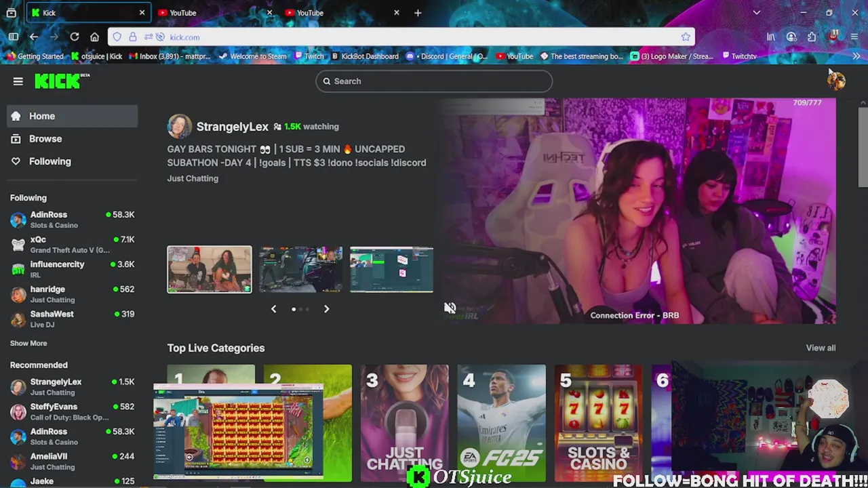Open Firefox application hamburger menu
Image resolution: width=868 pixels, height=488 pixels.
coord(854,37)
